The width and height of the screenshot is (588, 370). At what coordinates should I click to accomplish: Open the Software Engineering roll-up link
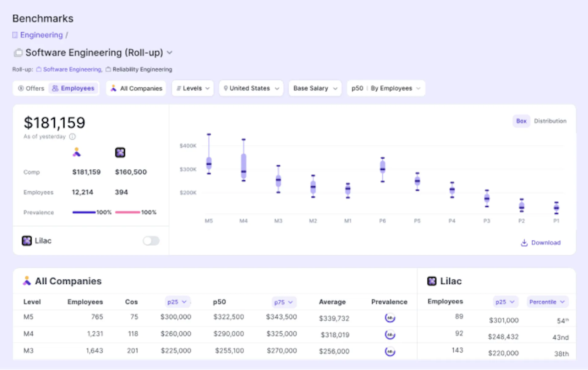(73, 70)
